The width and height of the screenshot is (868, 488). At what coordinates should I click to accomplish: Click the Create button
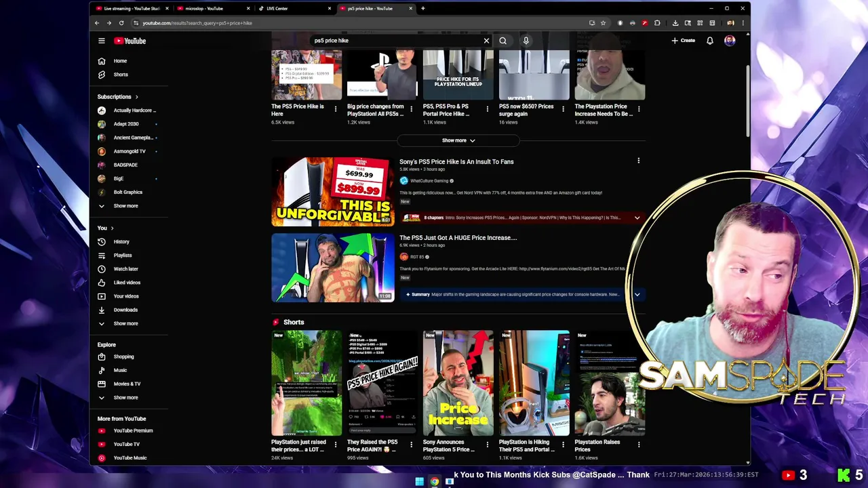click(x=684, y=41)
